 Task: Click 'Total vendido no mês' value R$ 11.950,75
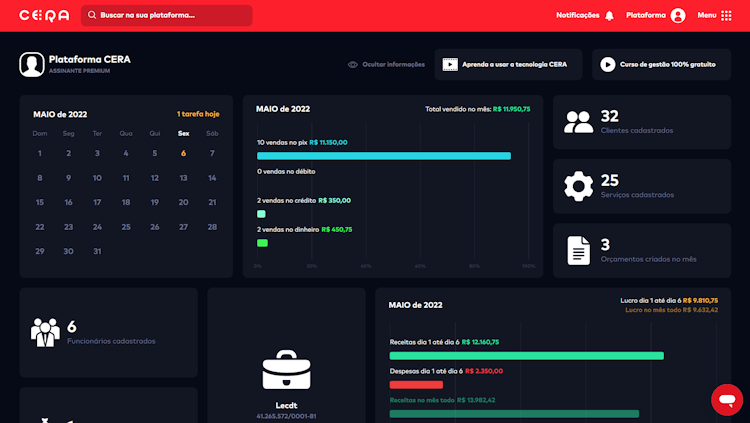pos(511,109)
